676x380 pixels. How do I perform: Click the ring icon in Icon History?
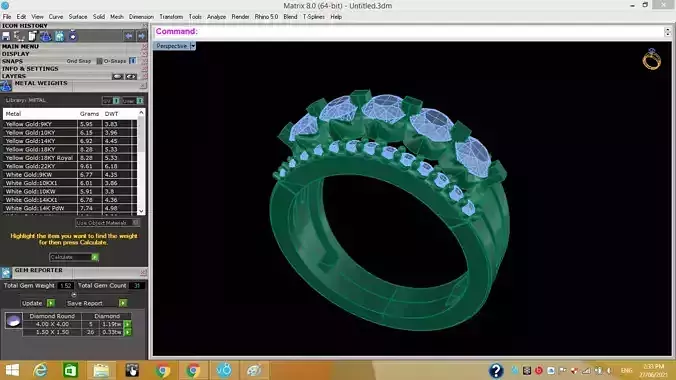pyautogui.click(x=73, y=36)
